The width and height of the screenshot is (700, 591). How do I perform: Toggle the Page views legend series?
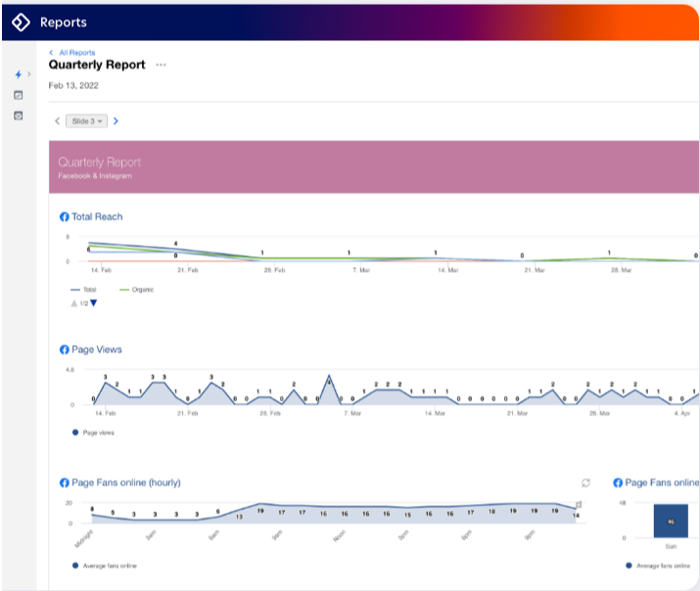click(93, 432)
